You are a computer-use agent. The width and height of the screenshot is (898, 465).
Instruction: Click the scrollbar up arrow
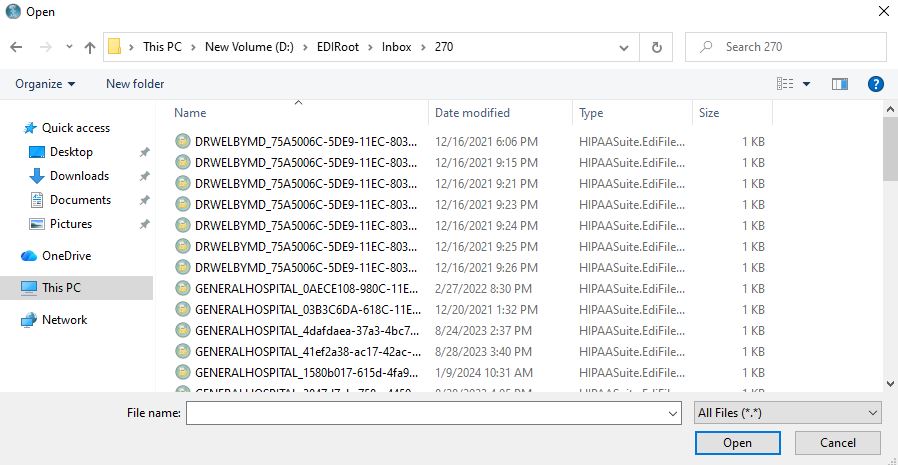click(891, 108)
